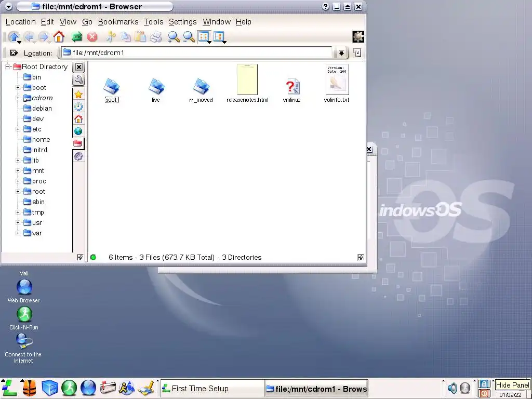Switch sidebar to Home Directory tab

(x=78, y=119)
